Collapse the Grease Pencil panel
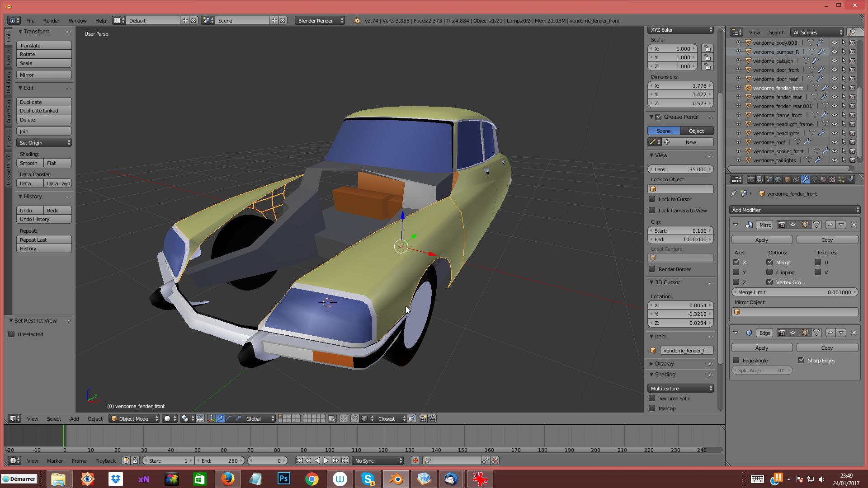Image resolution: width=868 pixels, height=488 pixels. click(x=652, y=117)
